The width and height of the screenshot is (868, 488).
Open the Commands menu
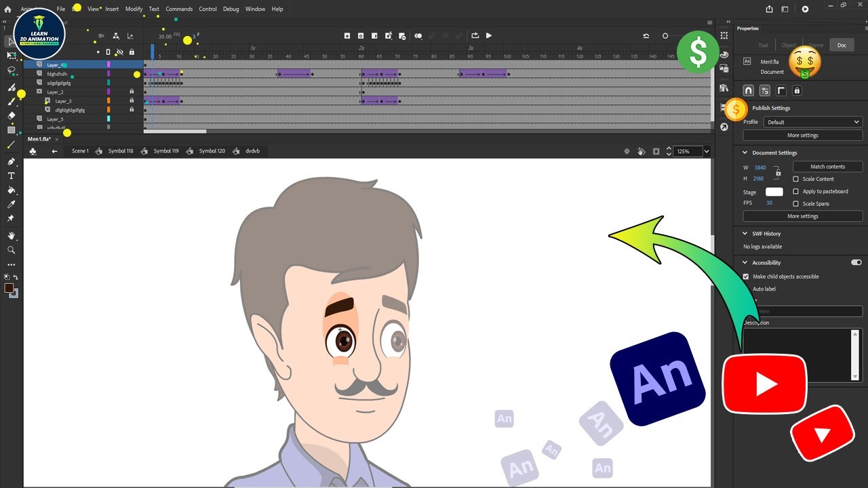(x=179, y=9)
